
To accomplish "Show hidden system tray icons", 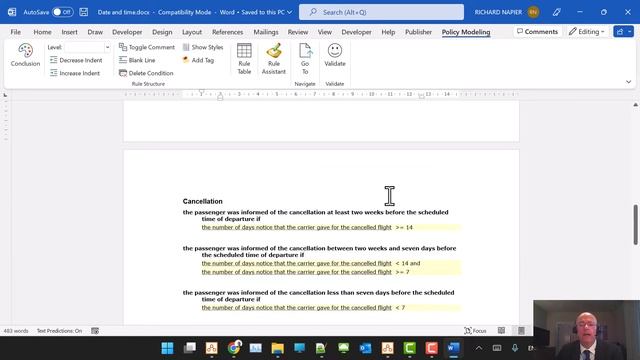I will pyautogui.click(x=478, y=348).
